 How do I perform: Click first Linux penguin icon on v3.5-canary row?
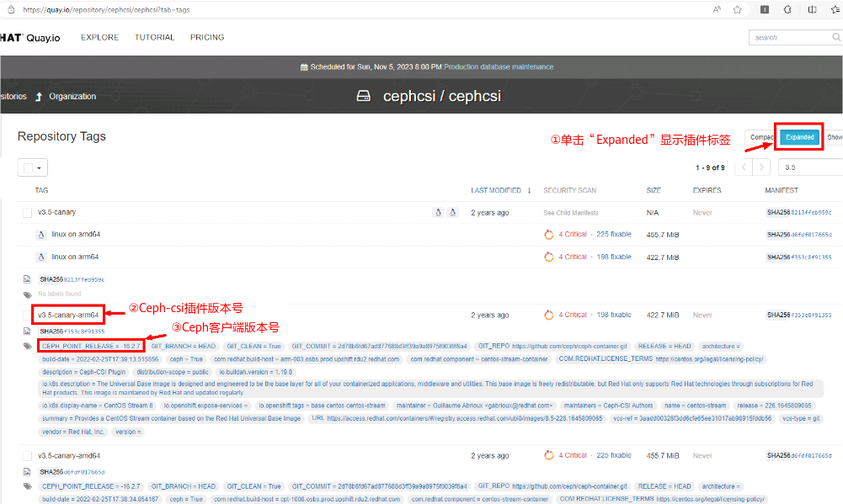[x=438, y=213]
